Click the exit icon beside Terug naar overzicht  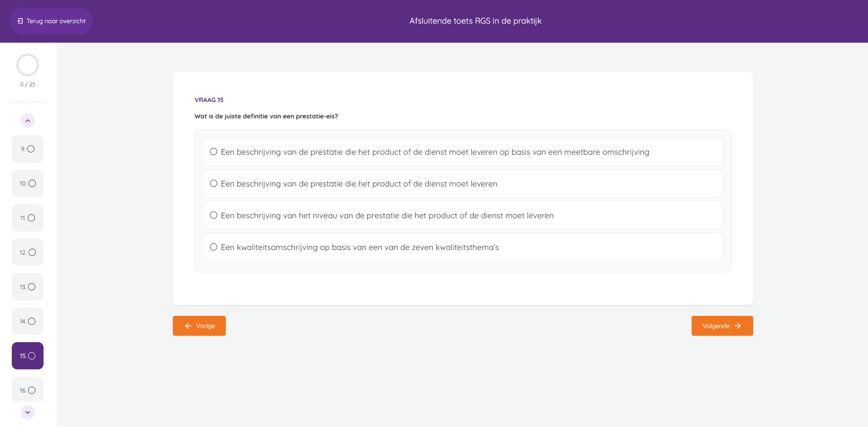coord(20,21)
